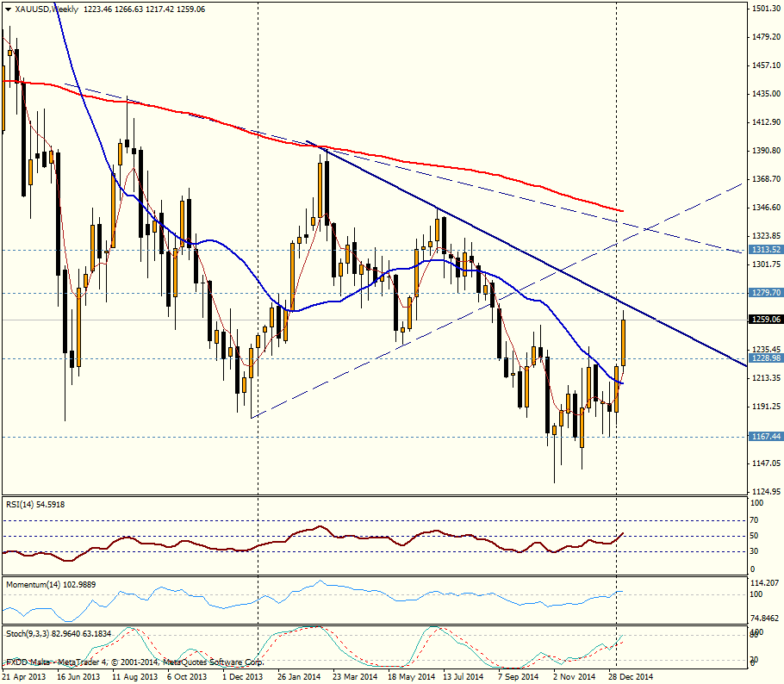
Task: Click the dropdown triangle beside XAUUSD,Weekly
Action: tap(5, 9)
